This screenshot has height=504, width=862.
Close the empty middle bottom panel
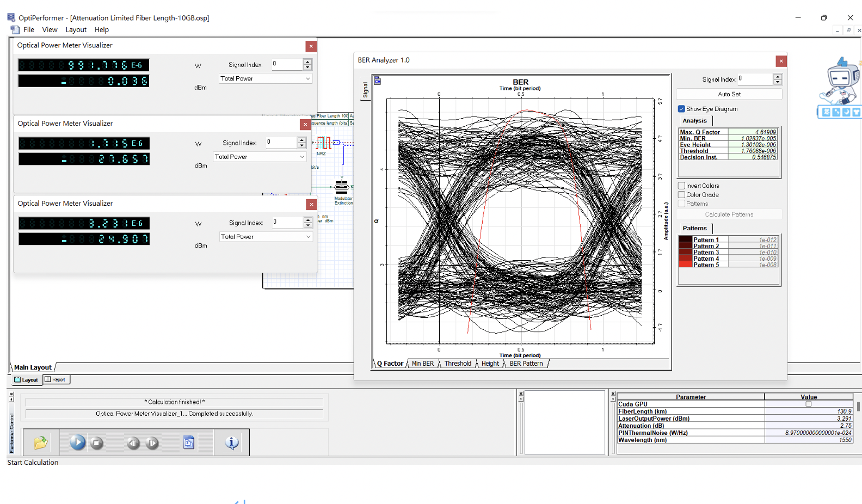521,393
